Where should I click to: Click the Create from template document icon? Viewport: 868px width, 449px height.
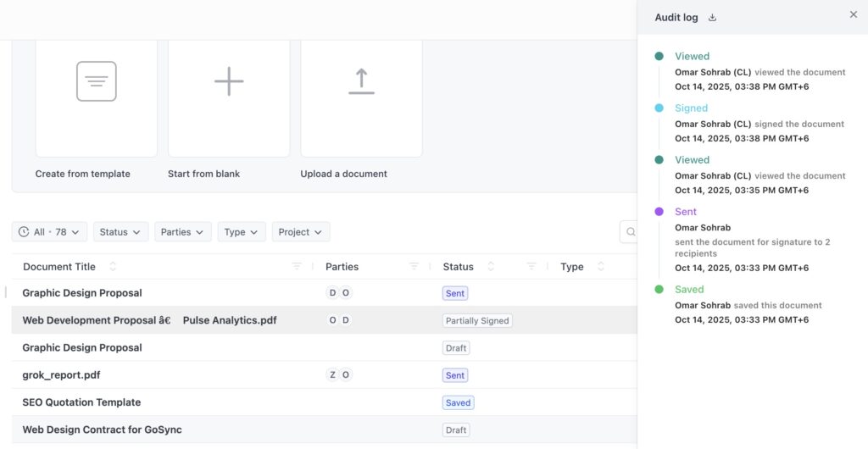click(96, 81)
